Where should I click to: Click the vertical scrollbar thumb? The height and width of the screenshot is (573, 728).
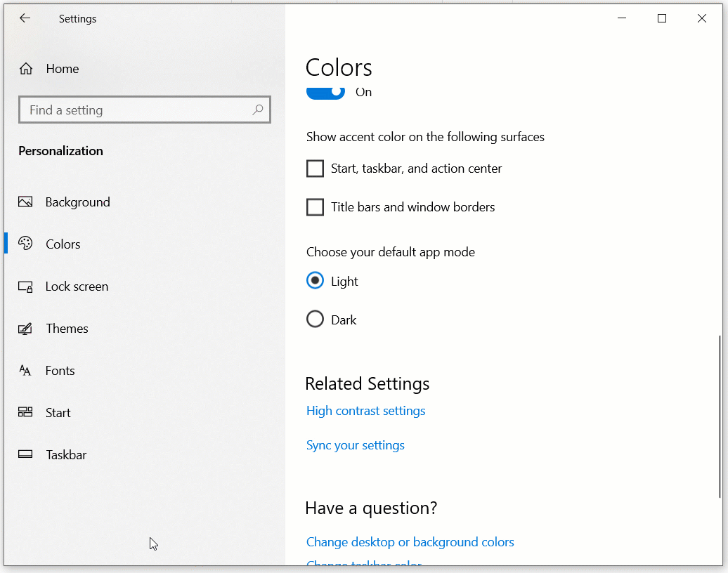click(719, 416)
